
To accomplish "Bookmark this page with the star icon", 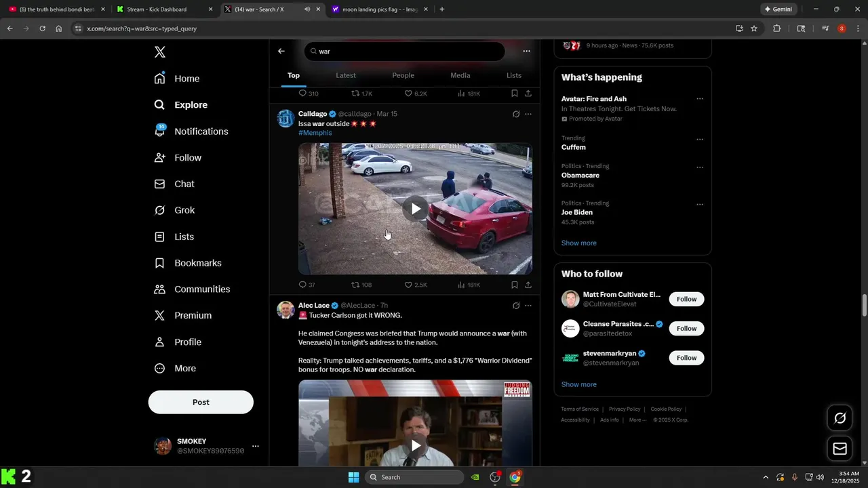I will [x=754, y=28].
